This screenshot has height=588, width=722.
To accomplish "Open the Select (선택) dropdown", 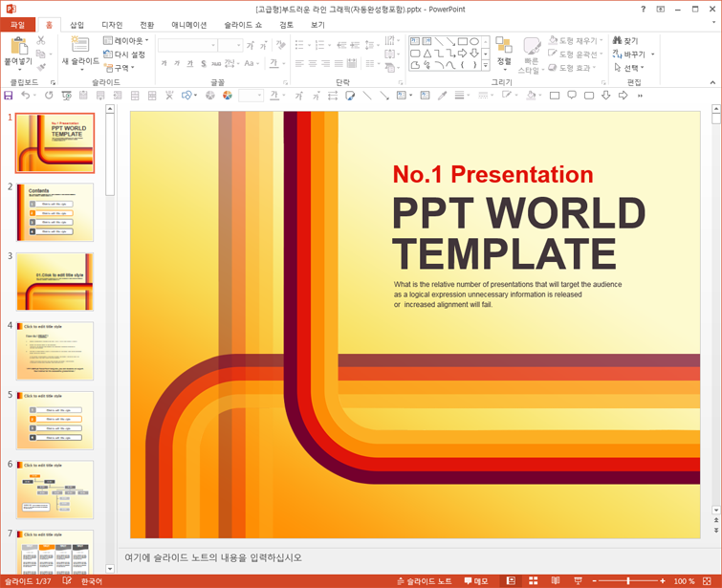I will pos(629,68).
